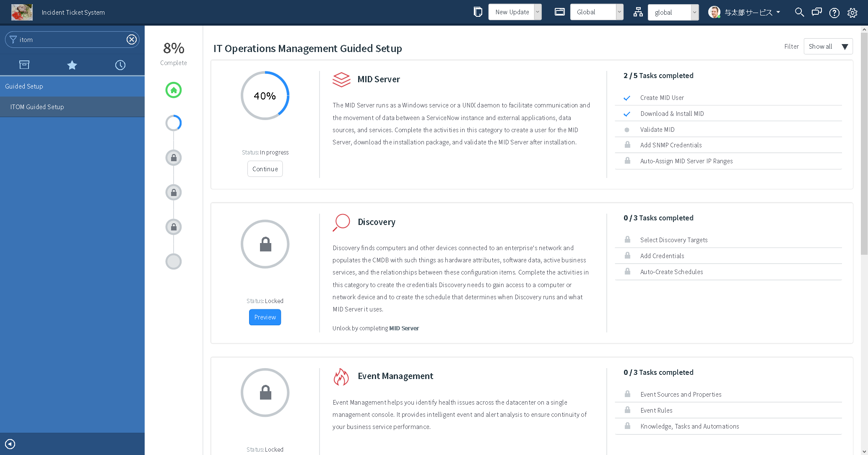Click the domain picker hierarchy icon
Screen dimensions: 868x455
pos(638,12)
